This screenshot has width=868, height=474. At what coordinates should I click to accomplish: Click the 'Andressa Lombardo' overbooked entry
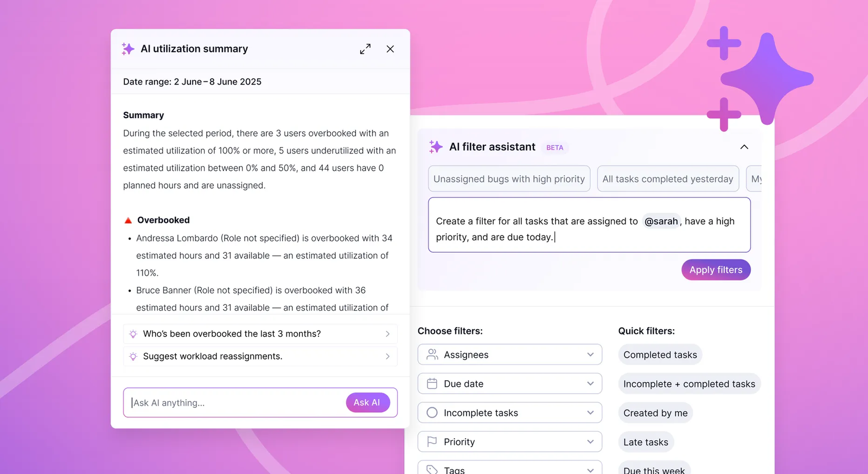pyautogui.click(x=264, y=255)
